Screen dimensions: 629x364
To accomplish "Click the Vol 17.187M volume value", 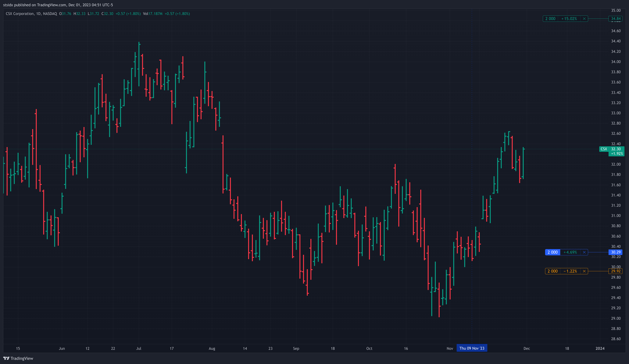I will coord(152,14).
